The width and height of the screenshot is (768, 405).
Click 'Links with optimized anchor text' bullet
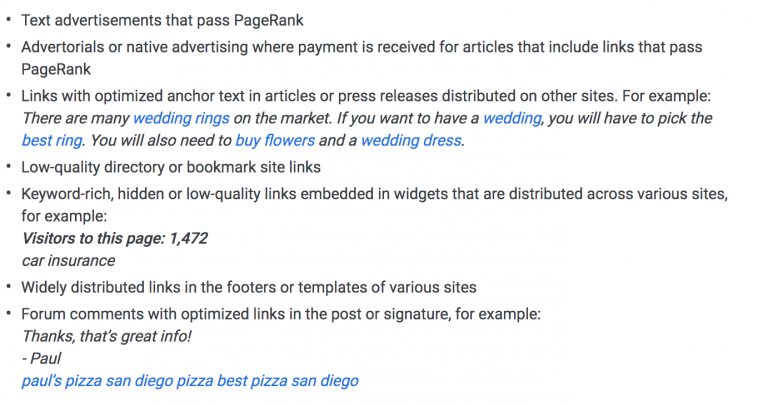(x=366, y=96)
